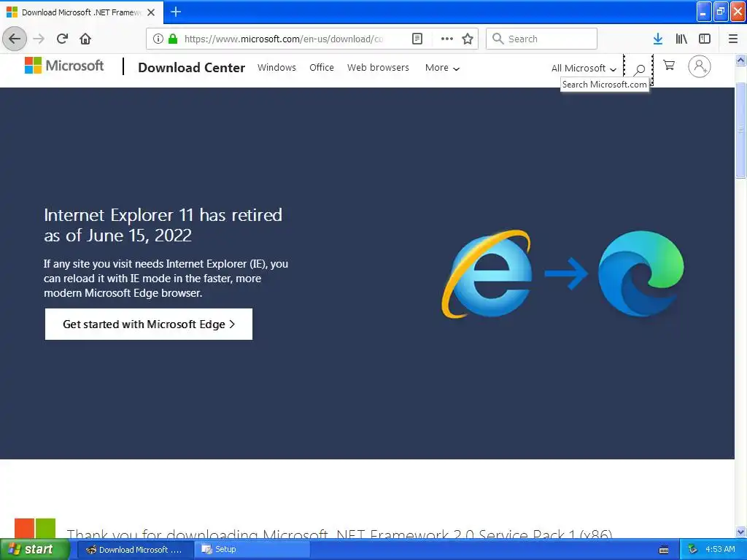This screenshot has height=560, width=747.
Task: Show sidebars icon in toolbar
Action: click(705, 39)
